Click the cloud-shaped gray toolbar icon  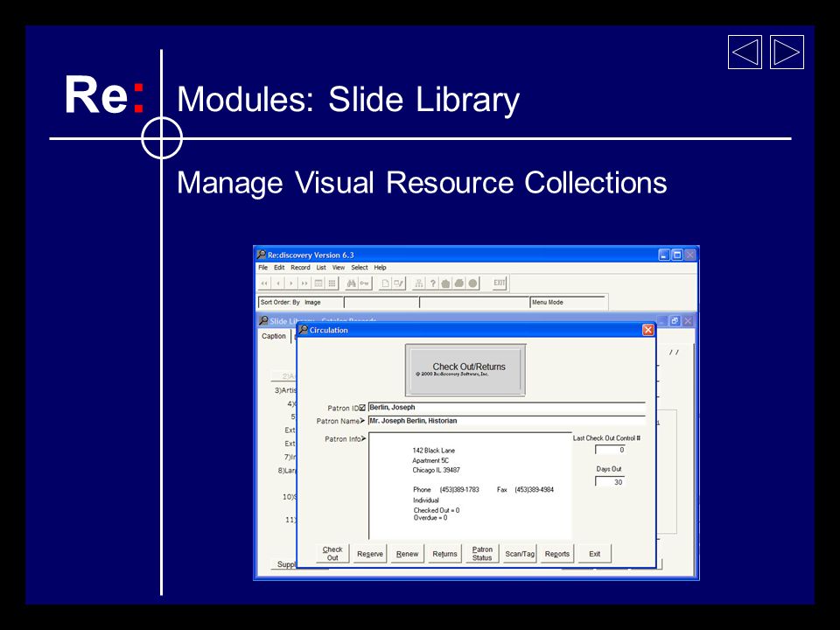(x=459, y=283)
